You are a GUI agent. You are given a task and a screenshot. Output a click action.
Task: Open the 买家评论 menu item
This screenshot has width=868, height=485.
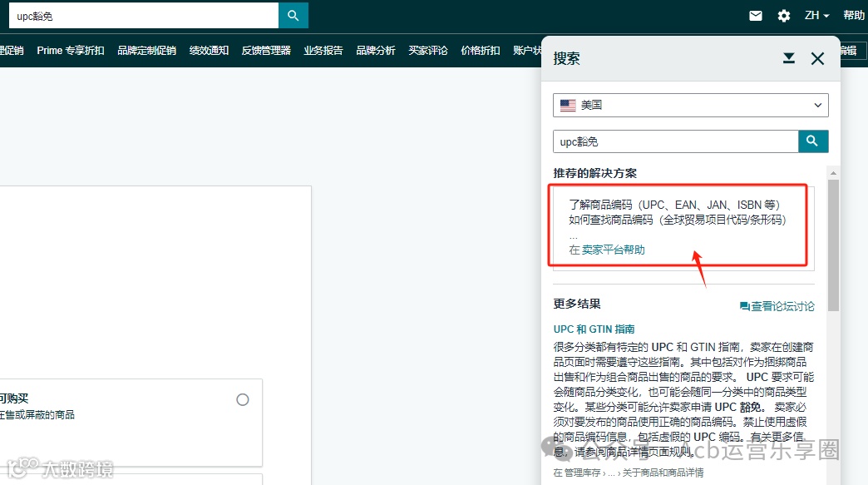(428, 51)
